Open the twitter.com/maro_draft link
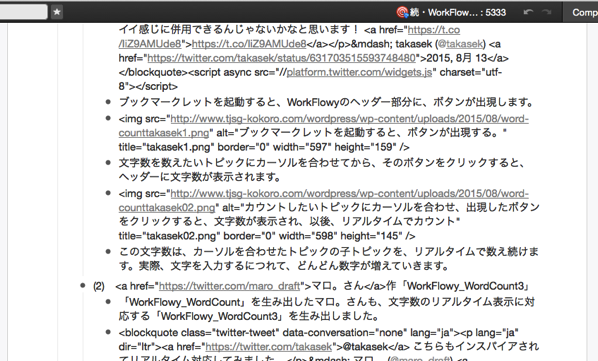This screenshot has width=598, height=361. pyautogui.click(x=229, y=286)
